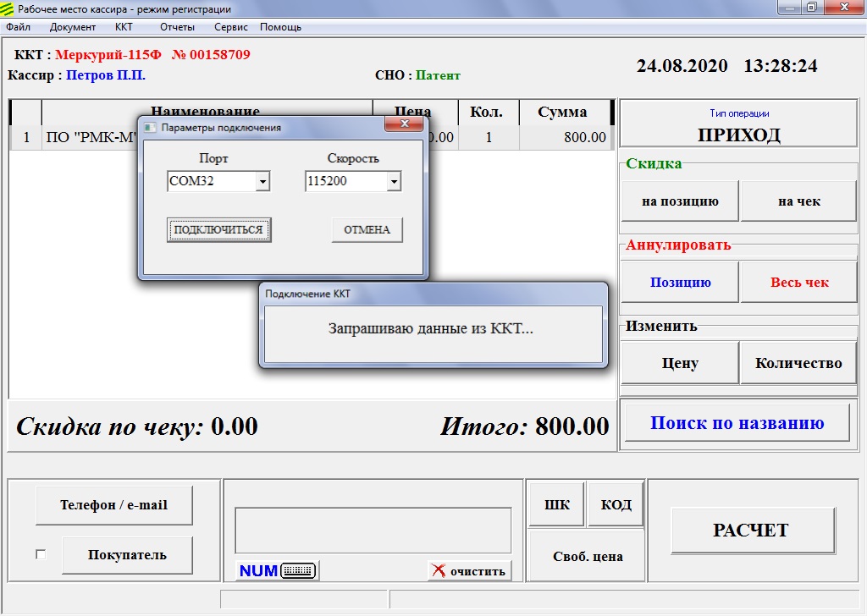Enable the Покупатель checkbox

point(41,555)
